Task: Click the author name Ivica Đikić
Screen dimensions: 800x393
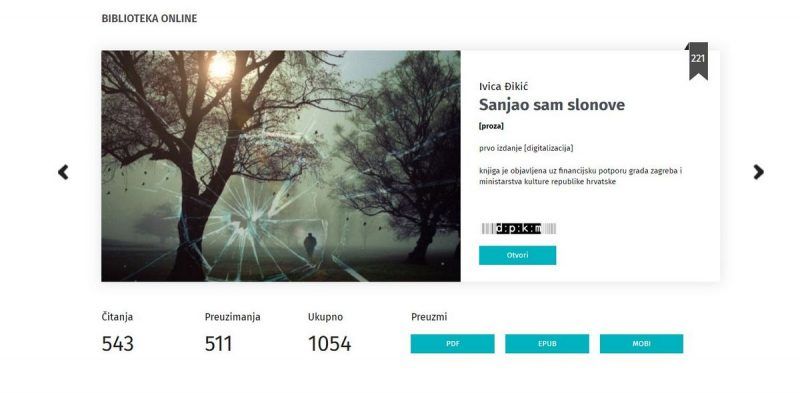Action: point(504,86)
